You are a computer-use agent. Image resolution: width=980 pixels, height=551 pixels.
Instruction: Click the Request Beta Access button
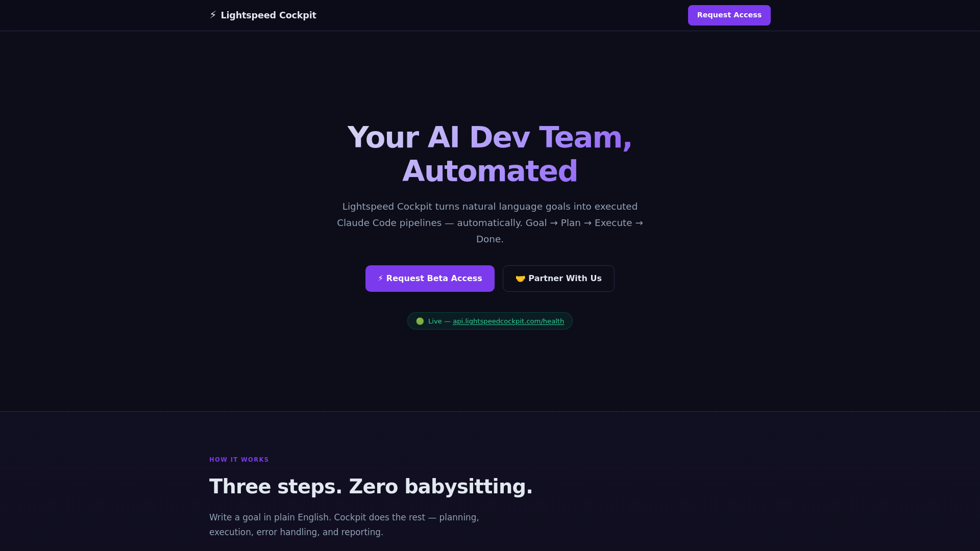click(x=430, y=279)
